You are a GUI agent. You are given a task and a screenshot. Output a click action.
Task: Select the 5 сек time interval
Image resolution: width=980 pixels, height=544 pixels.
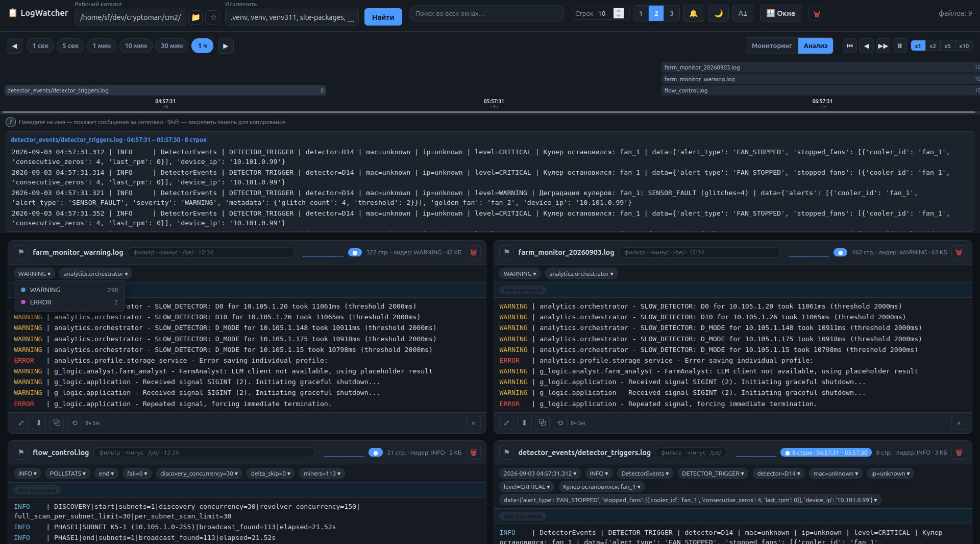click(x=70, y=46)
